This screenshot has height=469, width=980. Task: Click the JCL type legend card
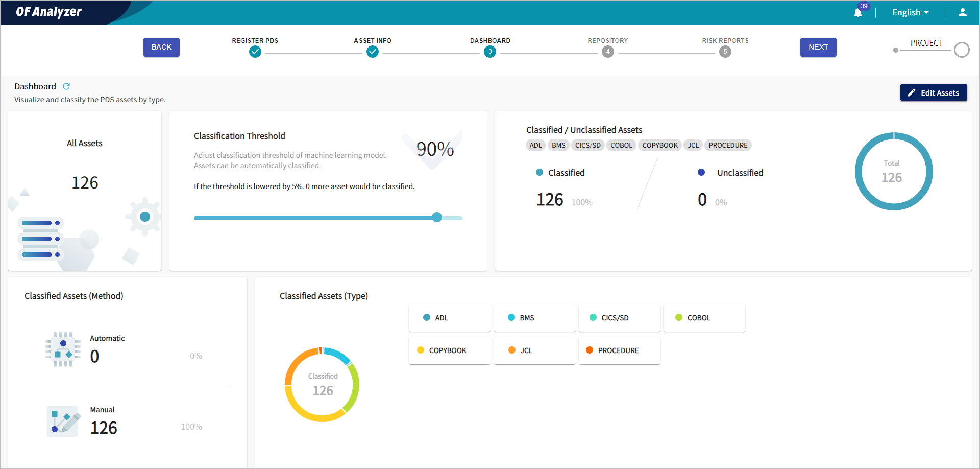535,350
